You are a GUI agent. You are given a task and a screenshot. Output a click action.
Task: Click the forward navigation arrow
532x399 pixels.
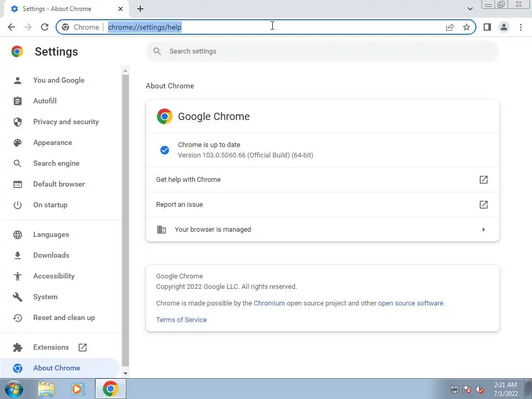(x=28, y=27)
